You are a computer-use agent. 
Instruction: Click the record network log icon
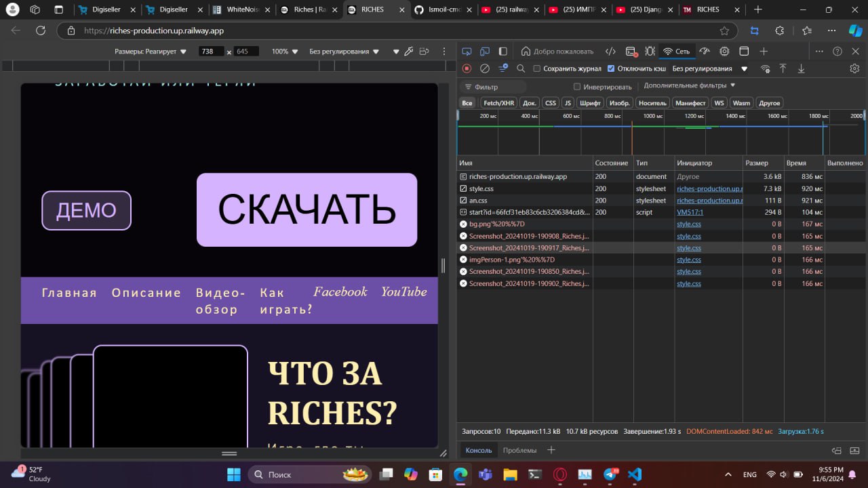[x=467, y=68]
